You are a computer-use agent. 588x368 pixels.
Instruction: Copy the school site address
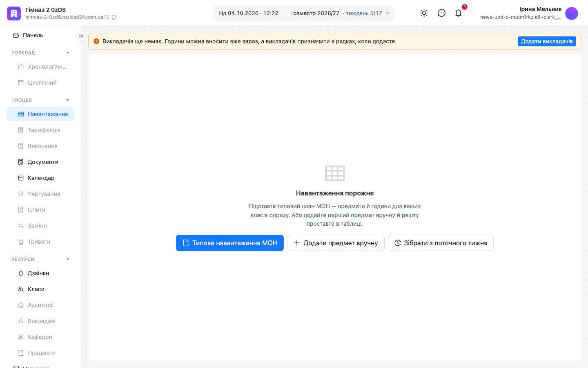point(114,17)
